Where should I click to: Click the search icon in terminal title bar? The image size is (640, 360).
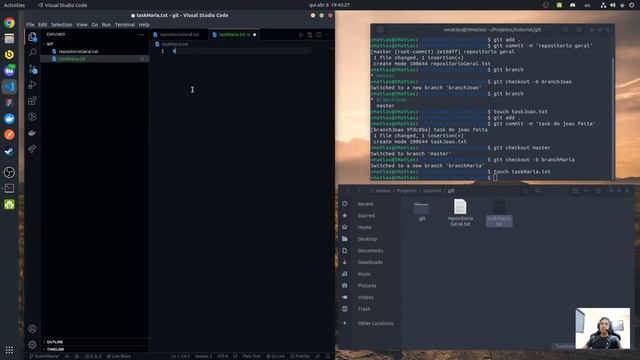(x=565, y=30)
